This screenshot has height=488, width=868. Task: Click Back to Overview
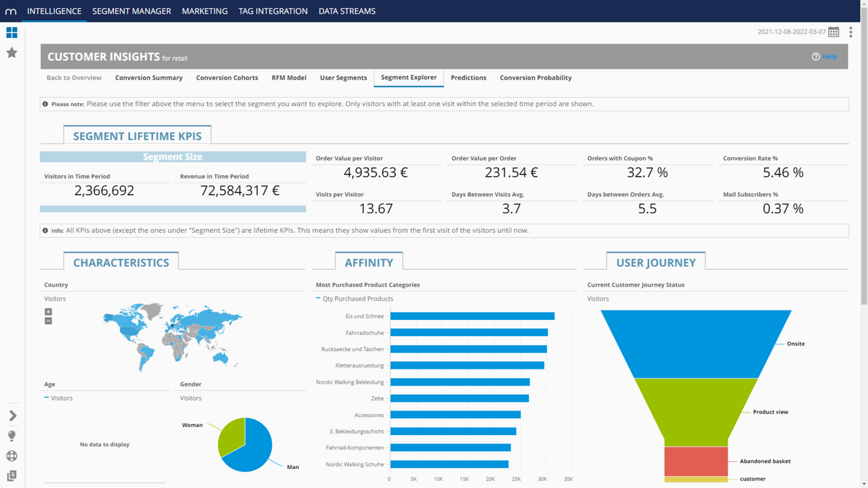tap(73, 77)
